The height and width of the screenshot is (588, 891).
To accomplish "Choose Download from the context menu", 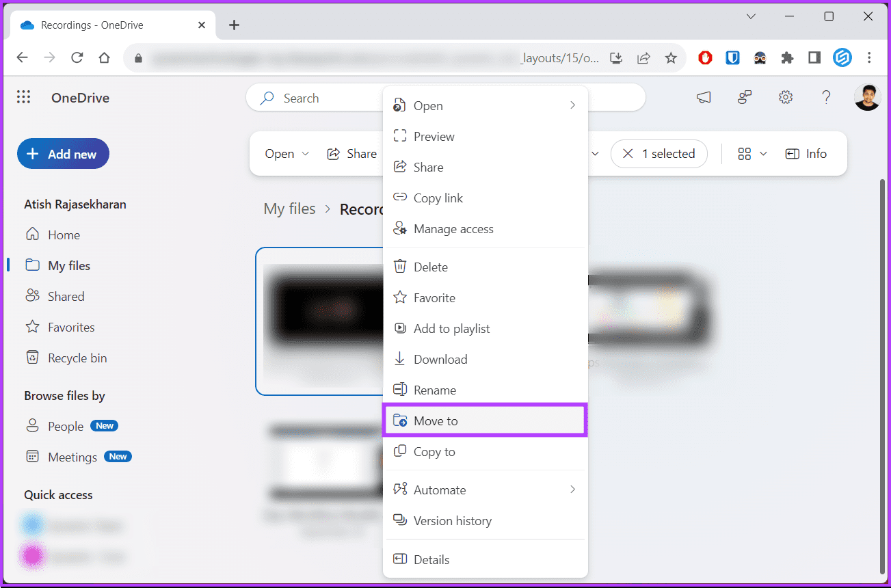I will (x=440, y=360).
